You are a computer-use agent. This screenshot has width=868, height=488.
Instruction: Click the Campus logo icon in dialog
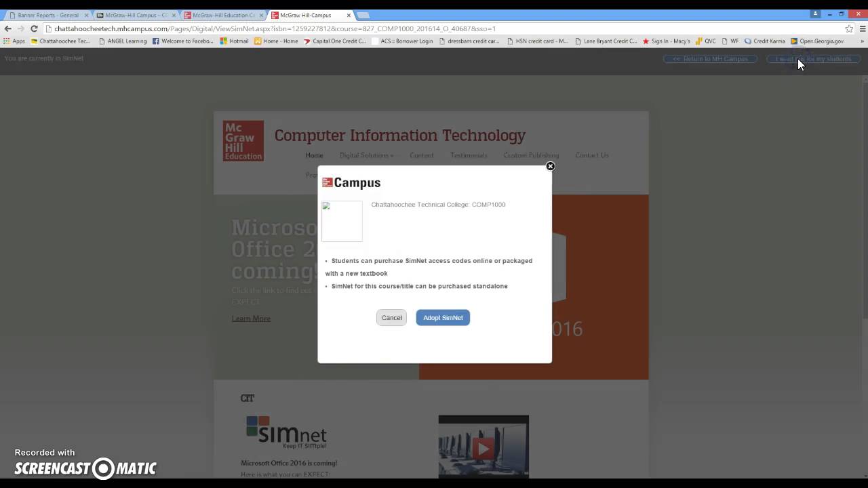pos(327,182)
